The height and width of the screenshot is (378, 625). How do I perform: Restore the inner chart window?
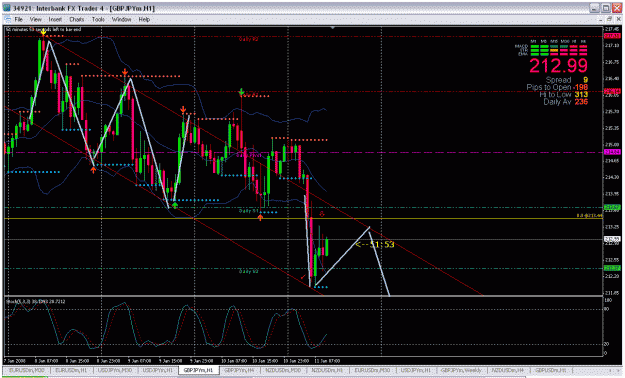[x=609, y=19]
